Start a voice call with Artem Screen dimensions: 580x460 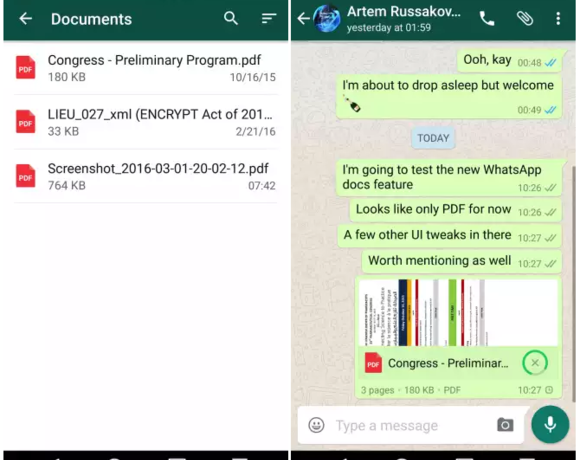(x=487, y=18)
